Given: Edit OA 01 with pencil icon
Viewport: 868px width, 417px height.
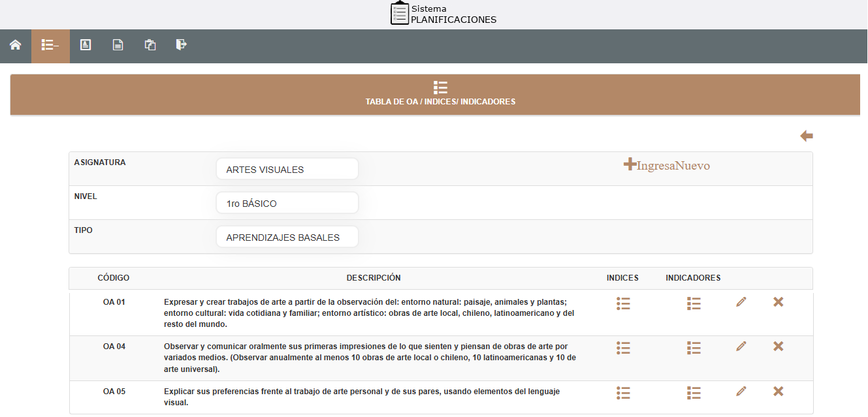Looking at the screenshot, I should coord(741,302).
